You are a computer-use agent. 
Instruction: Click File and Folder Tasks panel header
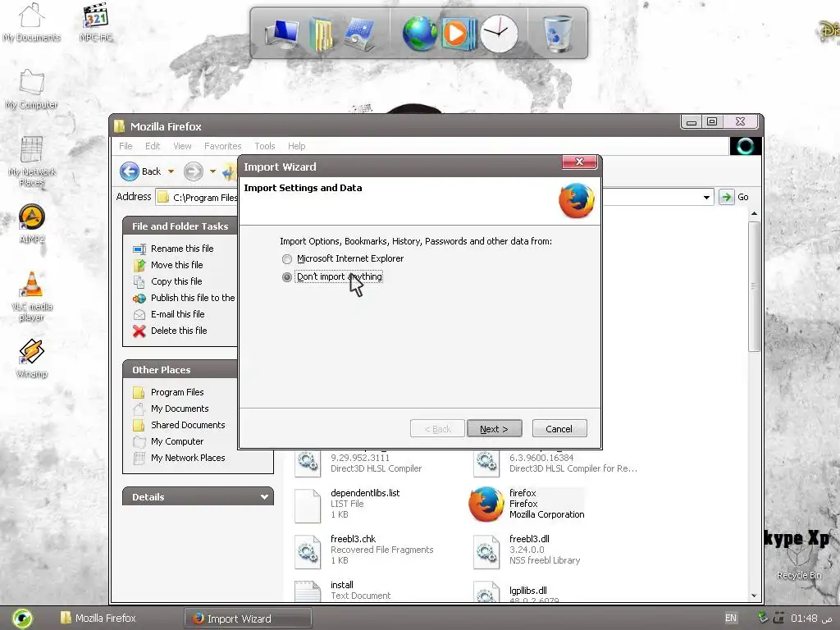pyautogui.click(x=180, y=226)
